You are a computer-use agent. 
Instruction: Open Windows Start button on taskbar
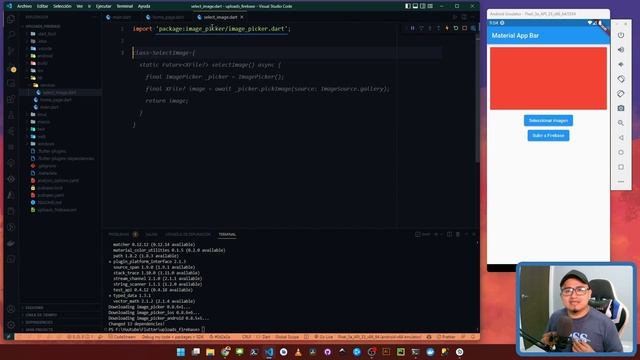pyautogui.click(x=181, y=352)
